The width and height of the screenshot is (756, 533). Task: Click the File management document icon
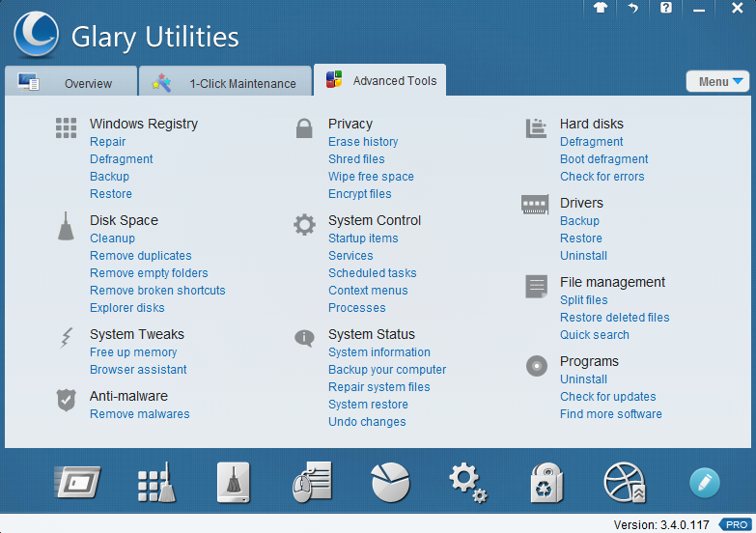[536, 287]
